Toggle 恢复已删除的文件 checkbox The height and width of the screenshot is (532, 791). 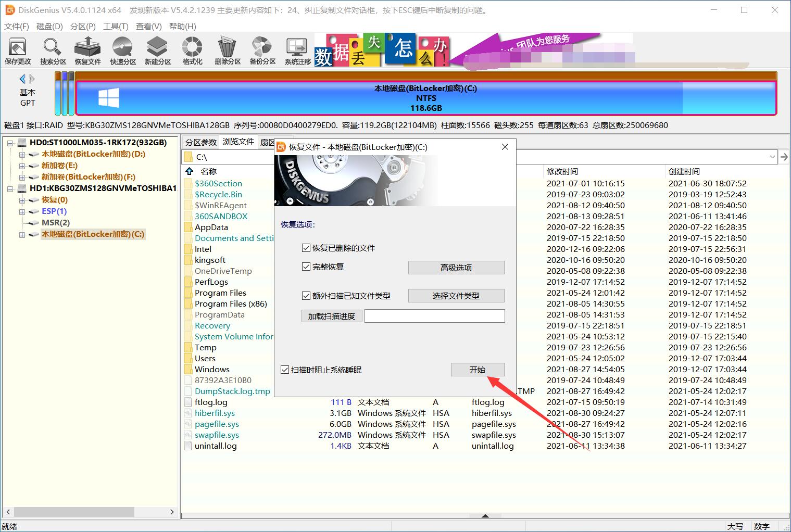click(306, 248)
